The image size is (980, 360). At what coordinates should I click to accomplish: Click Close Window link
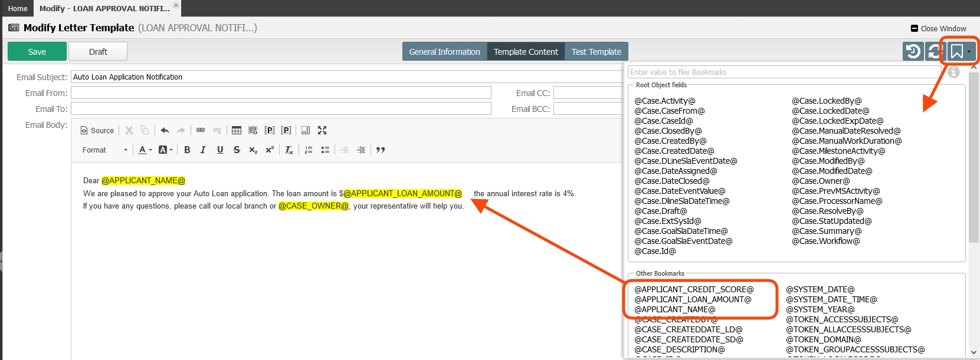939,28
